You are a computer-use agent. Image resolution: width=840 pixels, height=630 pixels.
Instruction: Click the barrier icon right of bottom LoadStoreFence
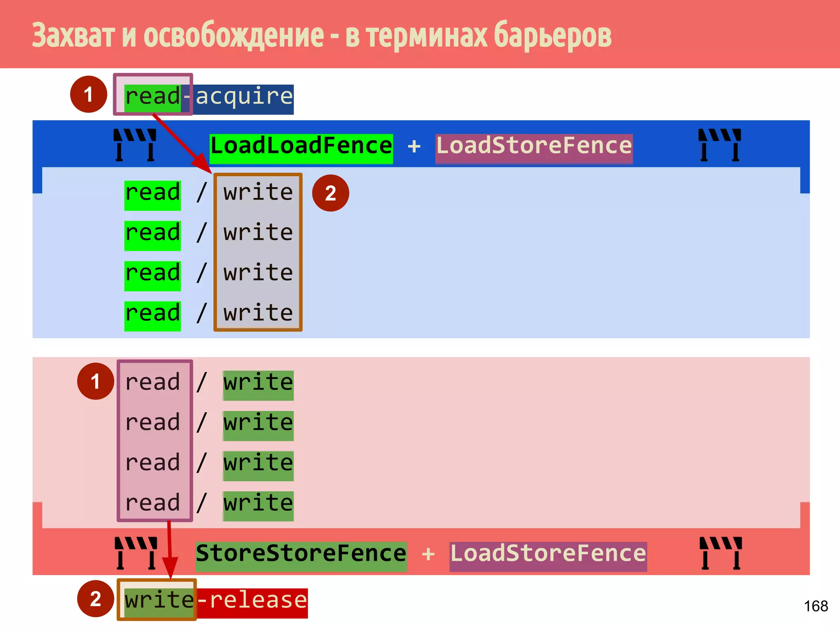[721, 553]
